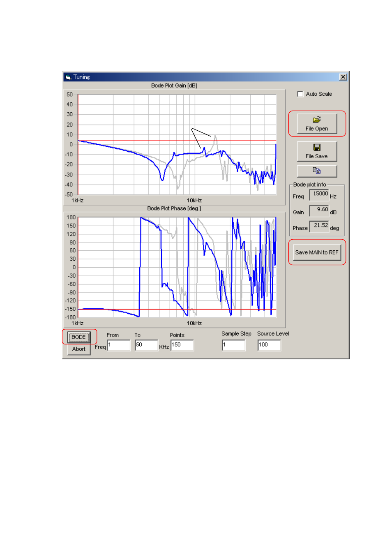Select the Bode plot info Phase value
This screenshot has height=555, width=392.
coord(319,227)
